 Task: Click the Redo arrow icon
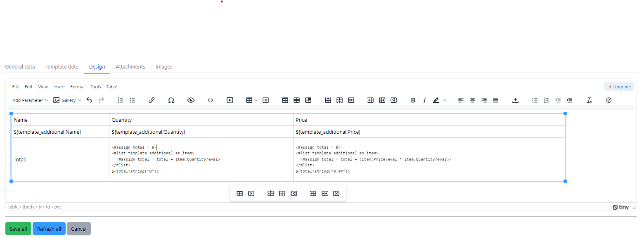pyautogui.click(x=101, y=100)
